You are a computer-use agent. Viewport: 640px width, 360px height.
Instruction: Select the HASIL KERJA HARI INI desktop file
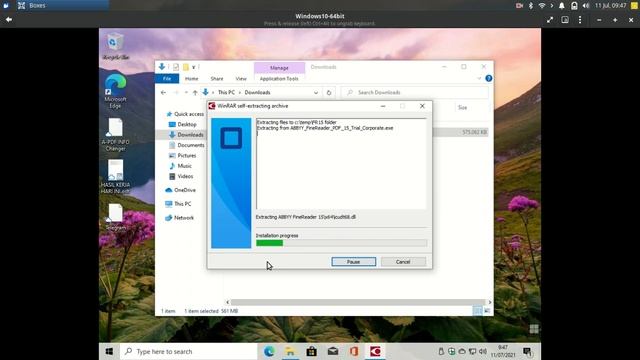(x=116, y=177)
